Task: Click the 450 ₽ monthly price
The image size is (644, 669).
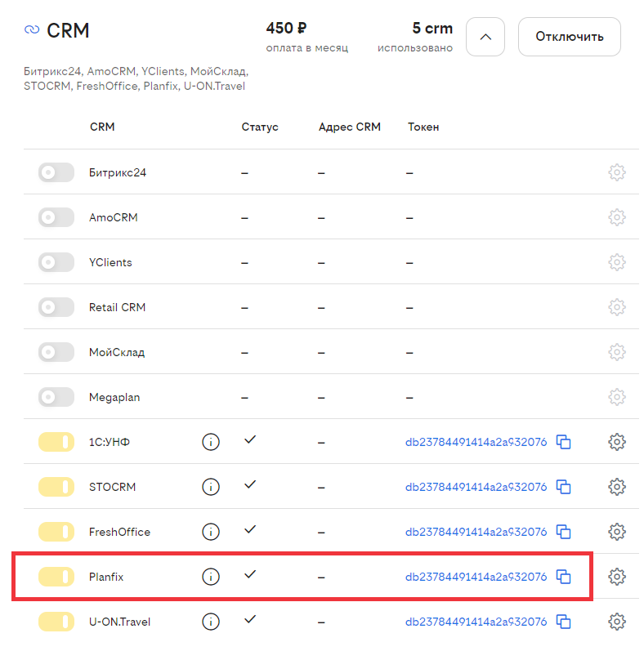Action: coord(286,28)
